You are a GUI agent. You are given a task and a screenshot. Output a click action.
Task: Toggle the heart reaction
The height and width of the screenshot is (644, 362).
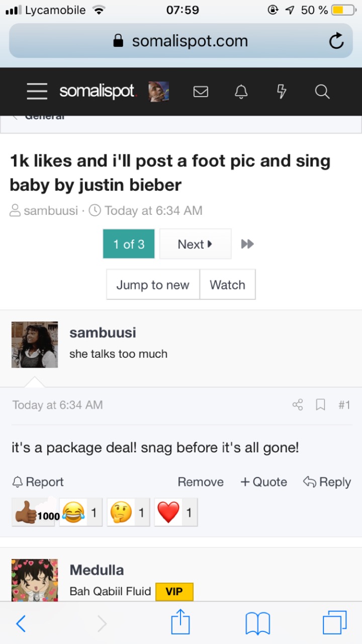pyautogui.click(x=176, y=513)
